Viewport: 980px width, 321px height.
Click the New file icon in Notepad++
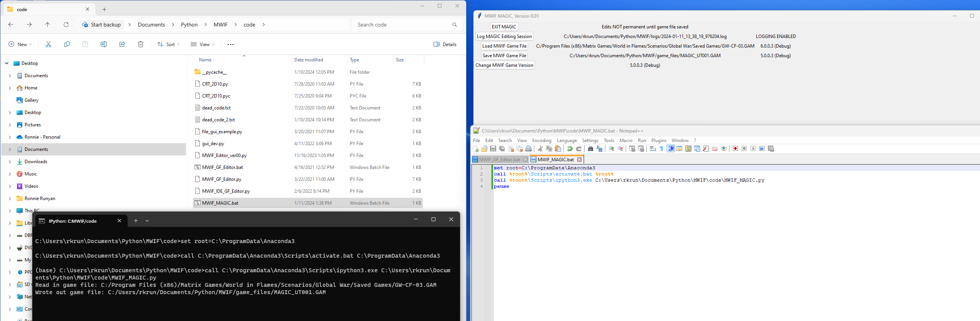coord(475,149)
